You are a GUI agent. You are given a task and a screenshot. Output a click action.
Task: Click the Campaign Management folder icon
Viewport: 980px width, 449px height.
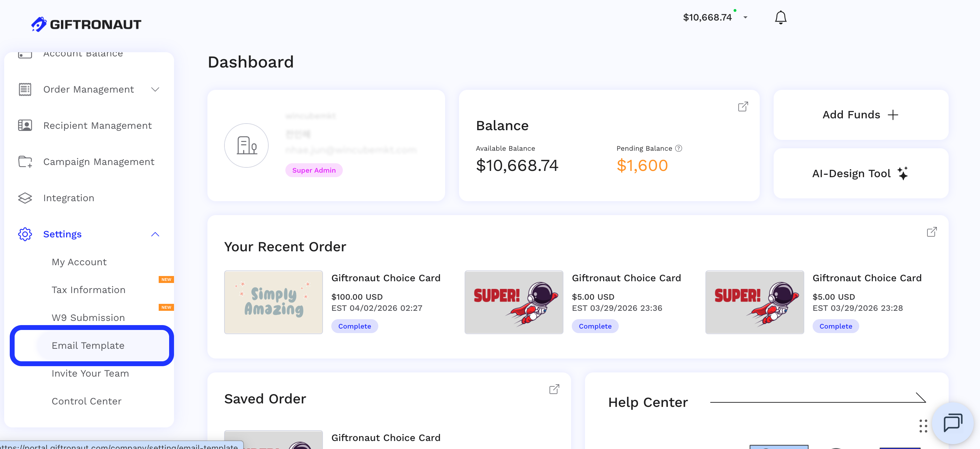(25, 162)
